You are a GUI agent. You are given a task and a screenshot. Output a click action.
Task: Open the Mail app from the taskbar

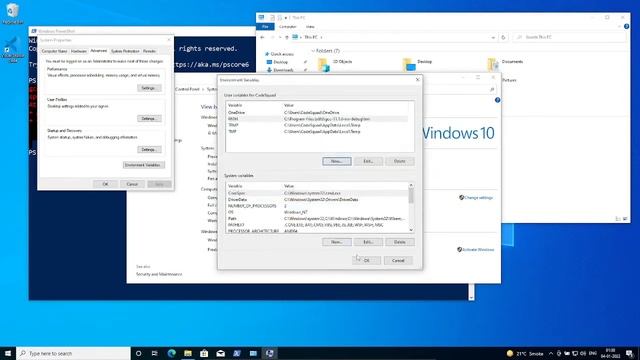[220, 353]
